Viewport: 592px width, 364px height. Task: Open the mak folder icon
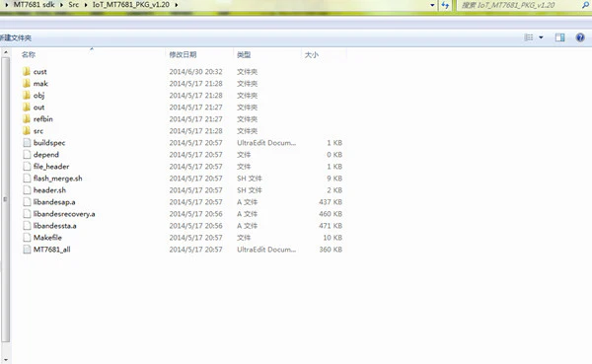click(27, 83)
